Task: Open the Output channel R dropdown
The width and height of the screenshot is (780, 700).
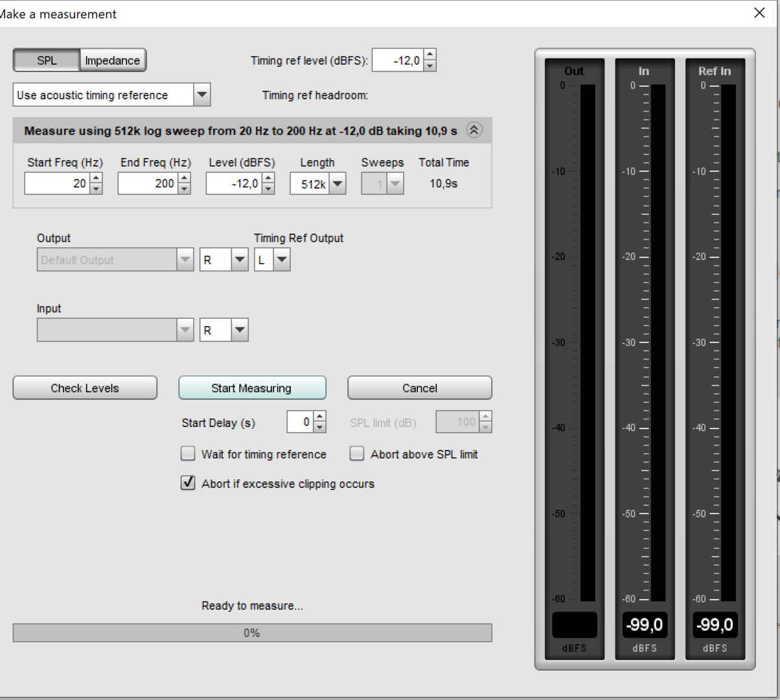Action: click(240, 260)
